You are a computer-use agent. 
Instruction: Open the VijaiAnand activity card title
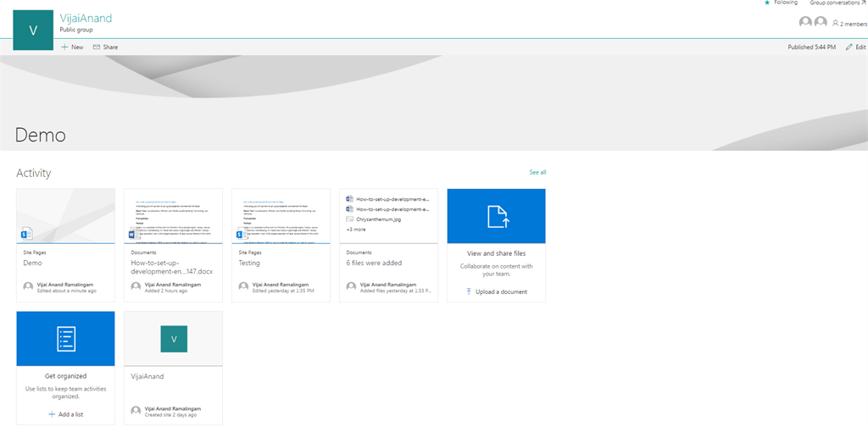[147, 376]
